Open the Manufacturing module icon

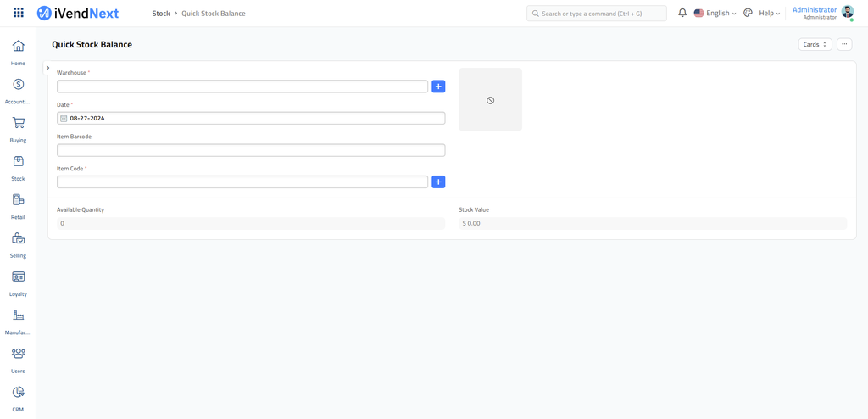point(18,316)
